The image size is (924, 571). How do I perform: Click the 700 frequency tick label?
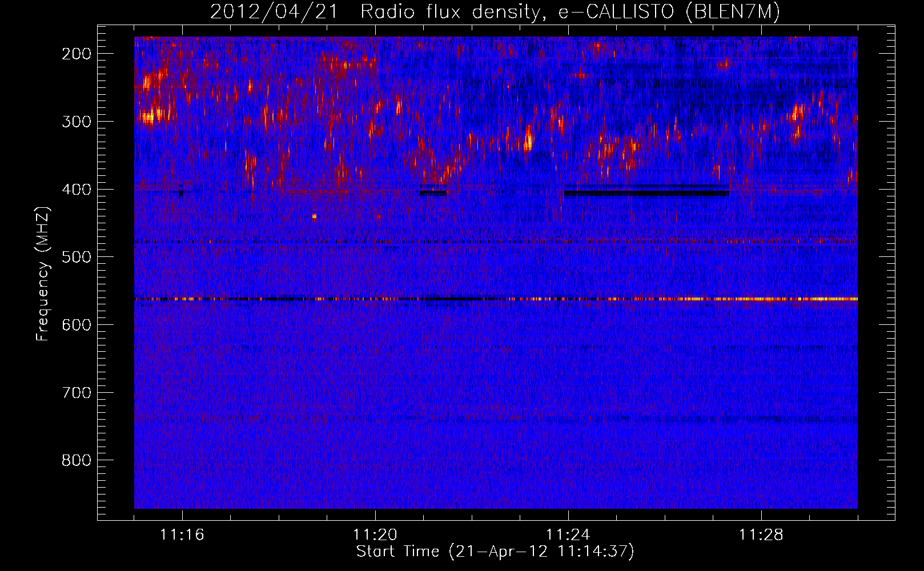click(77, 393)
